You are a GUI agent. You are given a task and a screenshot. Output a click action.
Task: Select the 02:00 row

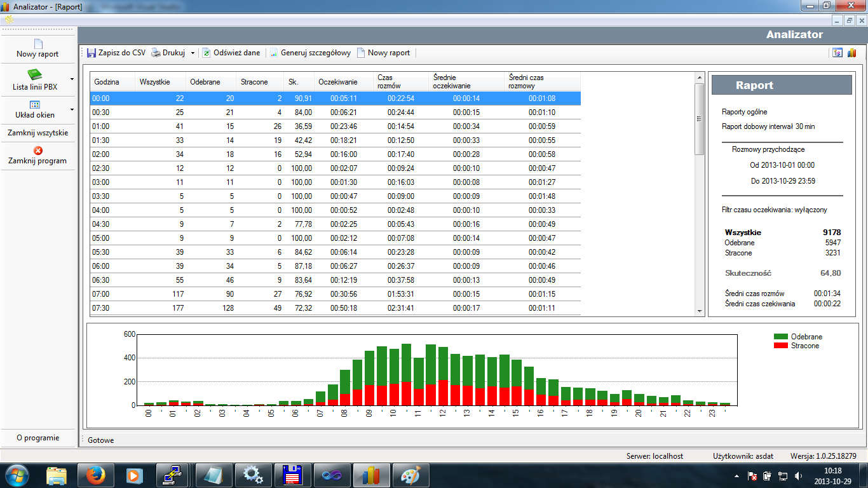336,154
